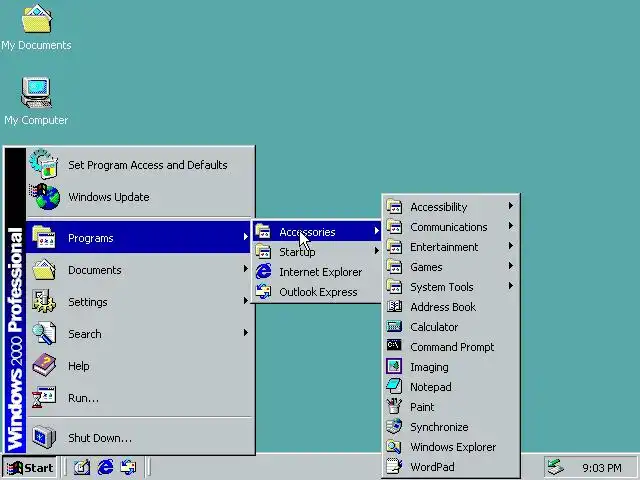Expand the System Tools submenu arrow
The height and width of the screenshot is (480, 640).
point(511,286)
